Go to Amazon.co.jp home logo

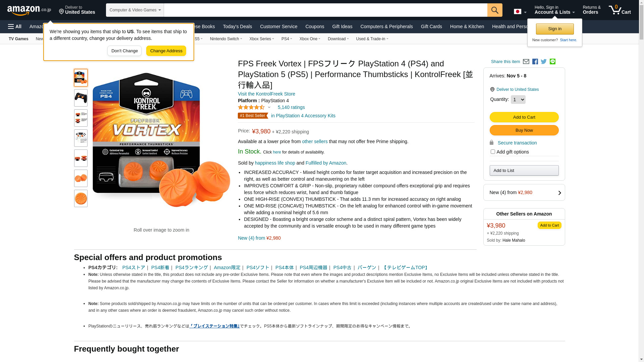coord(29,10)
